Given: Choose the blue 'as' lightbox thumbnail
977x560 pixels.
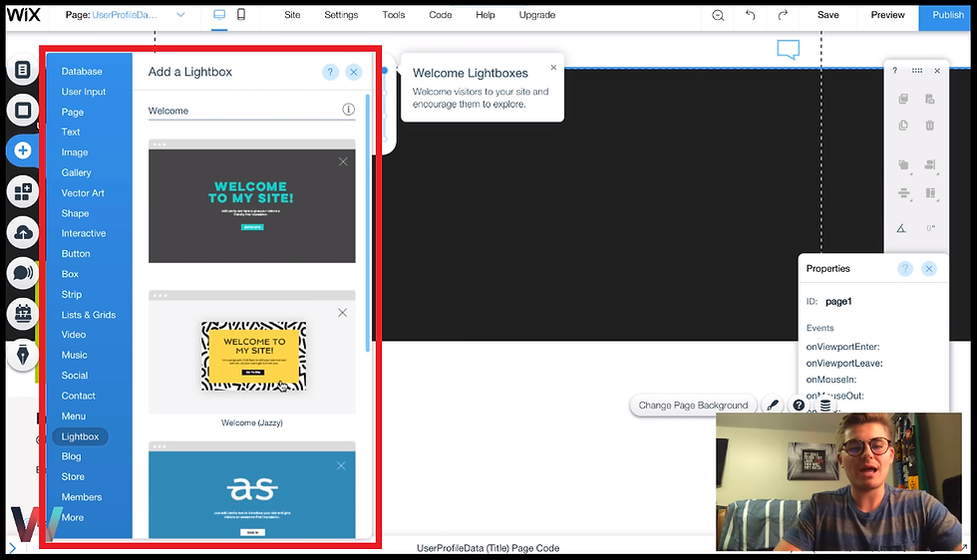Looking at the screenshot, I should [251, 489].
